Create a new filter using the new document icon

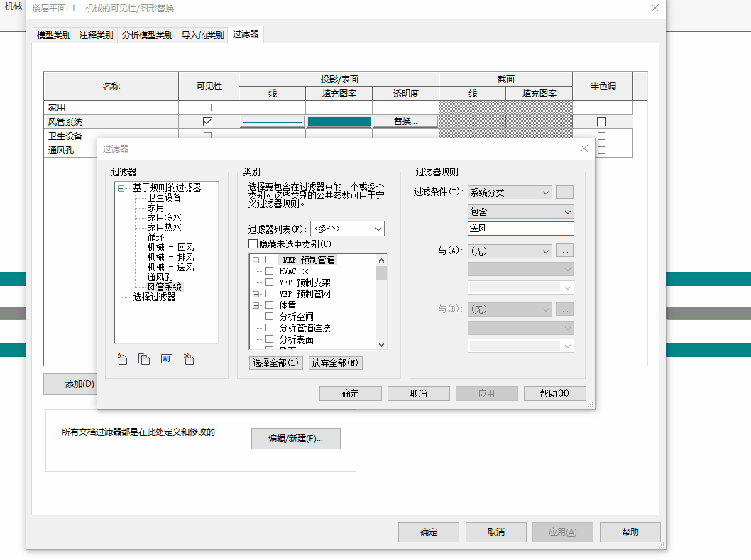121,359
